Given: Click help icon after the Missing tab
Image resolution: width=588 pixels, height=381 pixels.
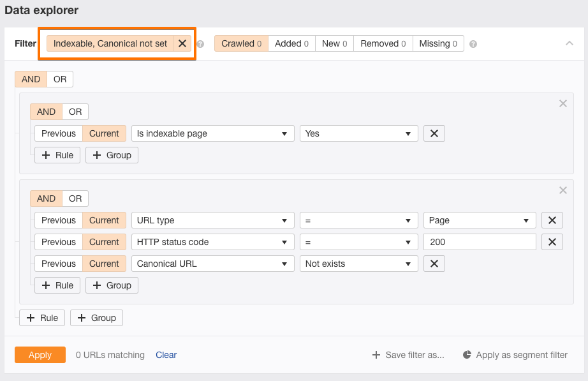Looking at the screenshot, I should pos(473,44).
